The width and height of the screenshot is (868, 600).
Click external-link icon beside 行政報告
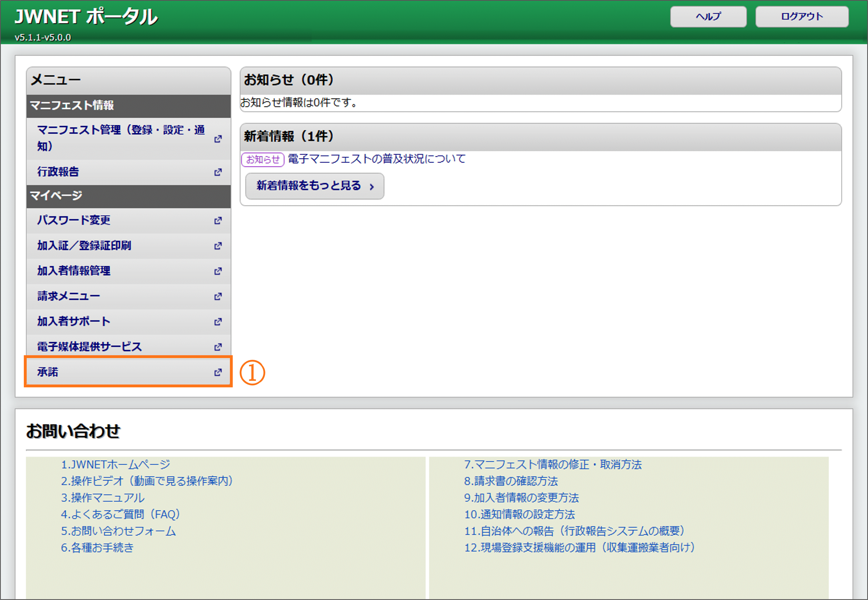[218, 172]
